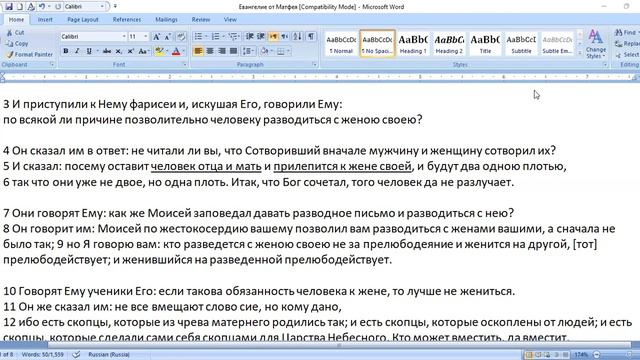Toggle underline formatting
Image resolution: width=640 pixels, height=360 pixels.
pyautogui.click(x=89, y=51)
